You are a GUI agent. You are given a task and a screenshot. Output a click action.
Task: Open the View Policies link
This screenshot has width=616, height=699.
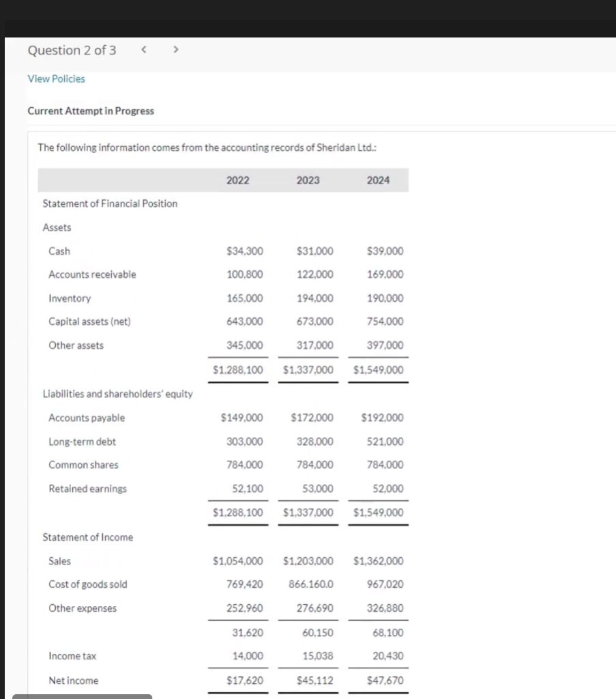tap(56, 79)
